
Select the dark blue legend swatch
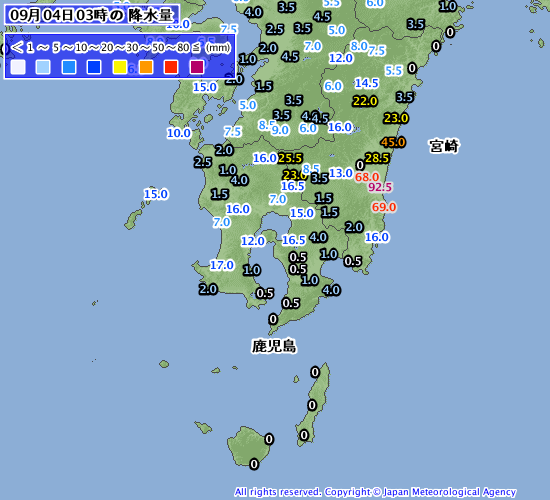pyautogui.click(x=94, y=67)
